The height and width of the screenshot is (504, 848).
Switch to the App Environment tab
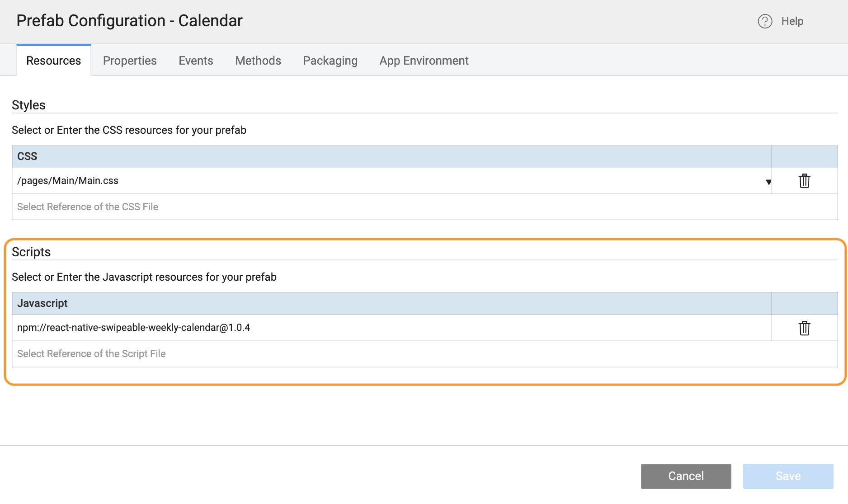[424, 60]
